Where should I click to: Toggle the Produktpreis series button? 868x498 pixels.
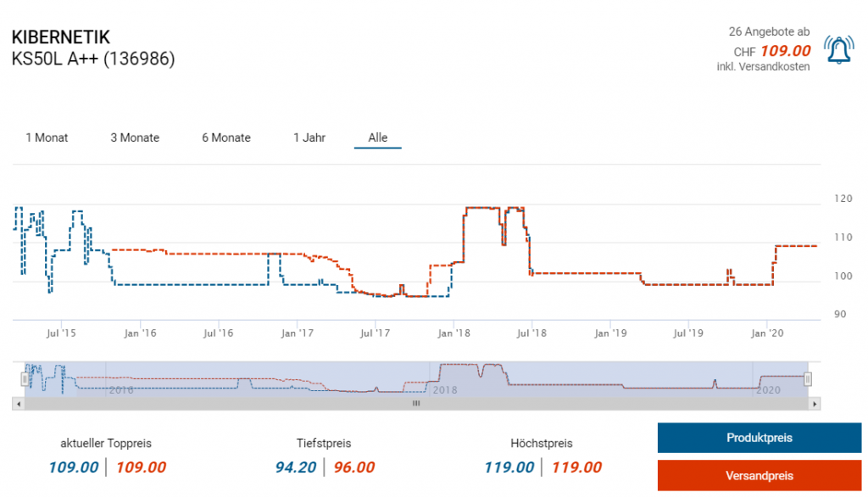point(759,438)
